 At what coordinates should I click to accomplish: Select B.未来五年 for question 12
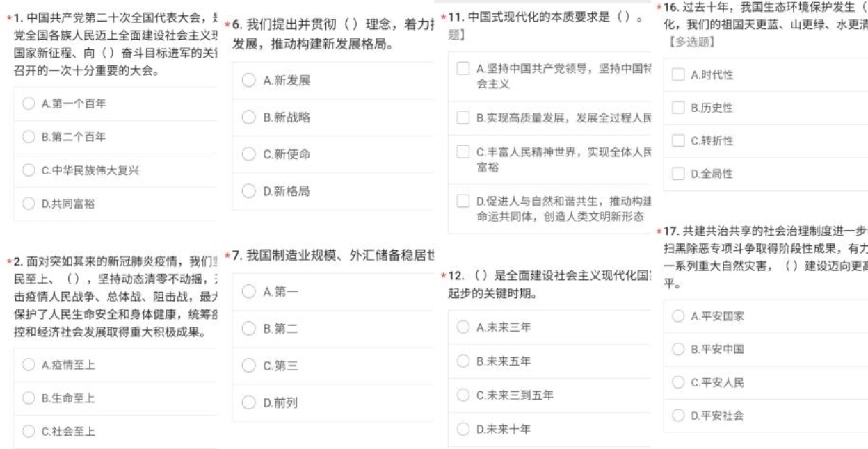(463, 361)
